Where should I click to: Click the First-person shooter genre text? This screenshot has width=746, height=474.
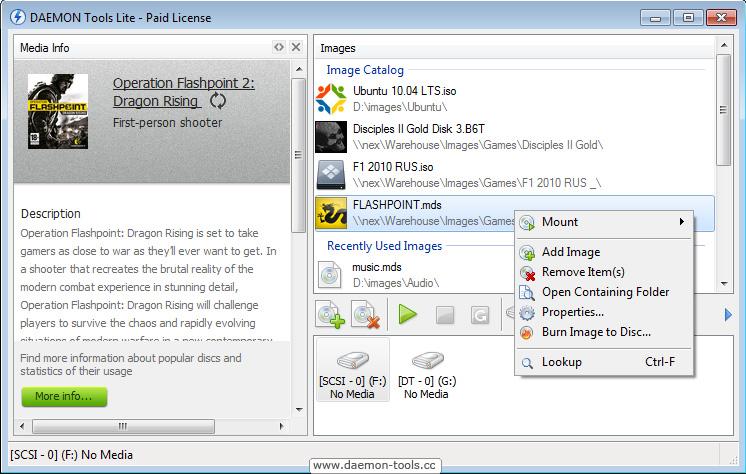pos(167,123)
